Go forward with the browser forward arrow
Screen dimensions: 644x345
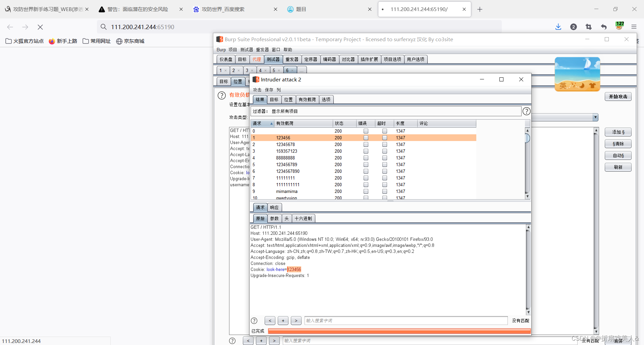pyautogui.click(x=25, y=27)
